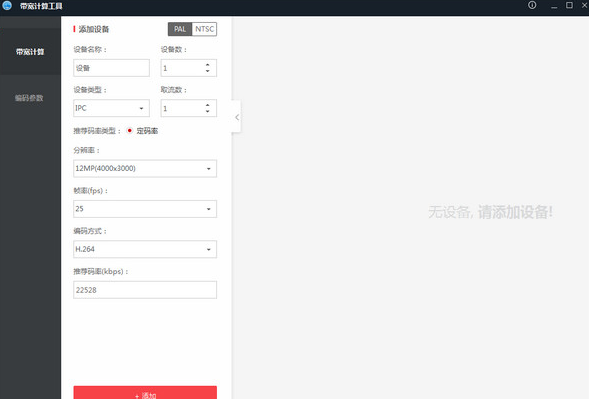Select the PAL video standard
This screenshot has height=399, width=589.
coord(180,29)
